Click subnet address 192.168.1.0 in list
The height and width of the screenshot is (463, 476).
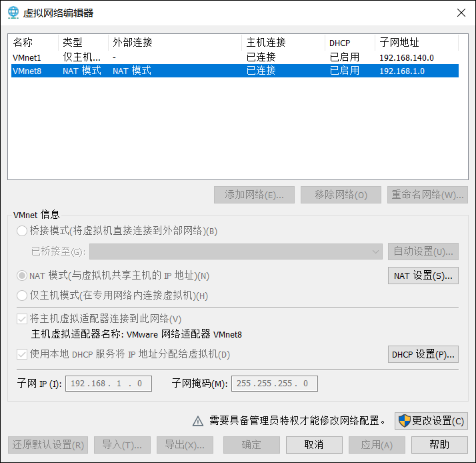coord(402,71)
